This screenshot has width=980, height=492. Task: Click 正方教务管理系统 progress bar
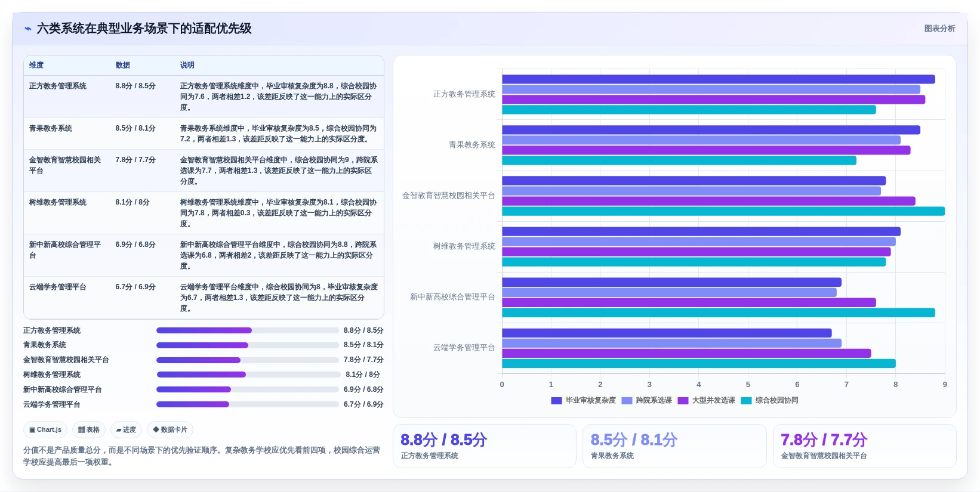click(248, 330)
